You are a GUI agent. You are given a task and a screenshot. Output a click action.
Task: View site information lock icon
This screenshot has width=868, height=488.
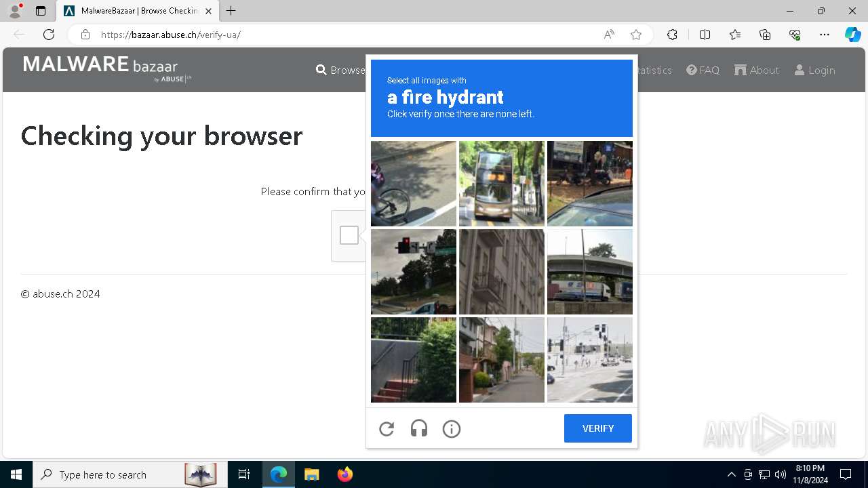(85, 35)
